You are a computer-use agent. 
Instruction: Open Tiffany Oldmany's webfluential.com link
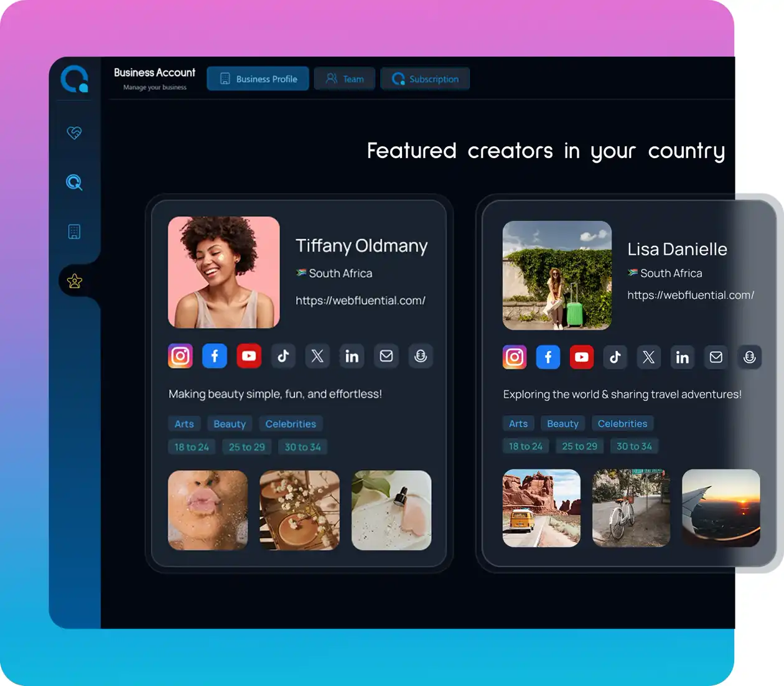tap(360, 301)
